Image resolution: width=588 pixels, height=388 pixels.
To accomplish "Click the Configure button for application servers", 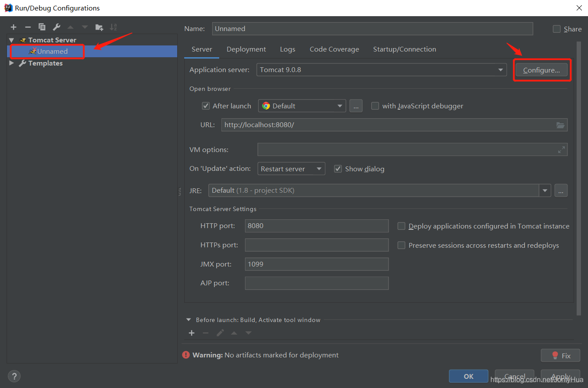I will pyautogui.click(x=541, y=69).
